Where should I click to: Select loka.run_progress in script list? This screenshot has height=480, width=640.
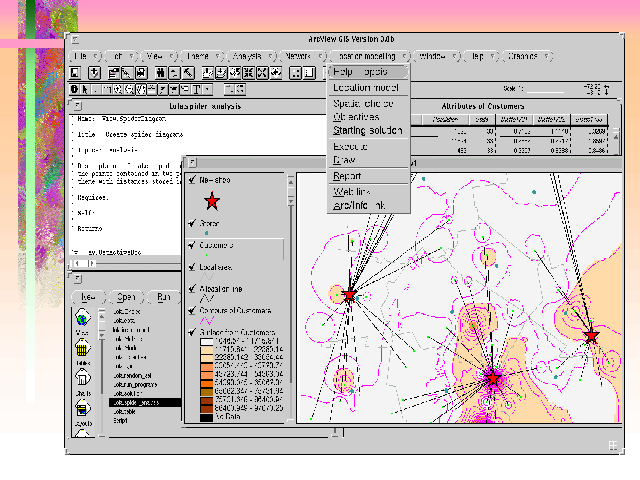(x=135, y=384)
